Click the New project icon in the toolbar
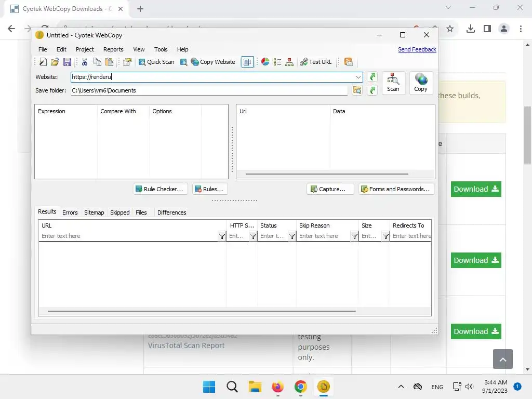The width and height of the screenshot is (532, 399). click(x=43, y=62)
